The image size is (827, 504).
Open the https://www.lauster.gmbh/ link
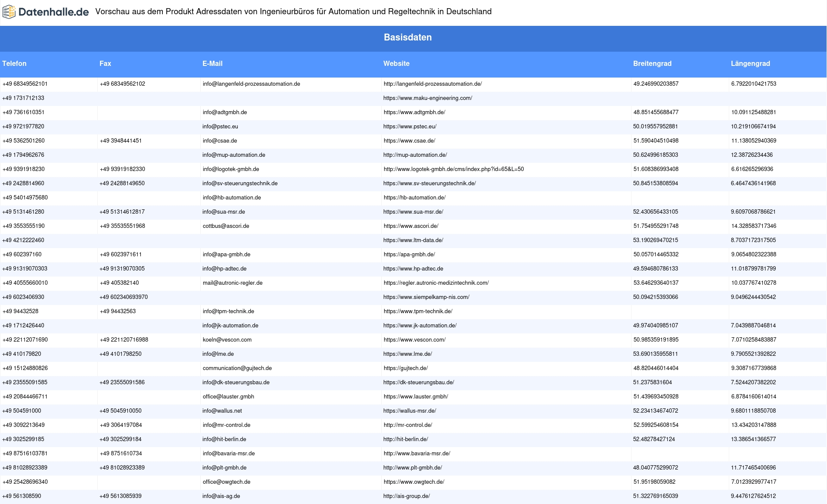(x=416, y=397)
